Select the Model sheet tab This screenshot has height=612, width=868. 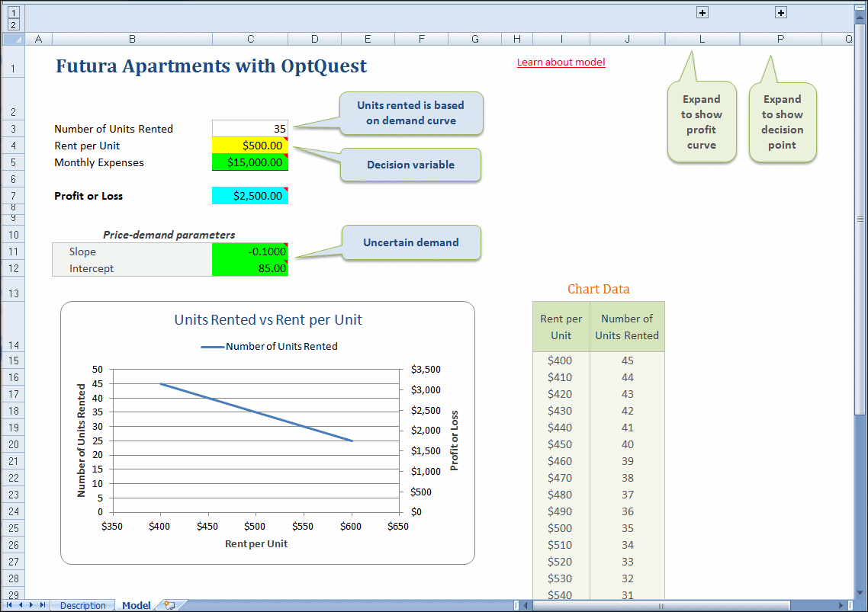(136, 606)
